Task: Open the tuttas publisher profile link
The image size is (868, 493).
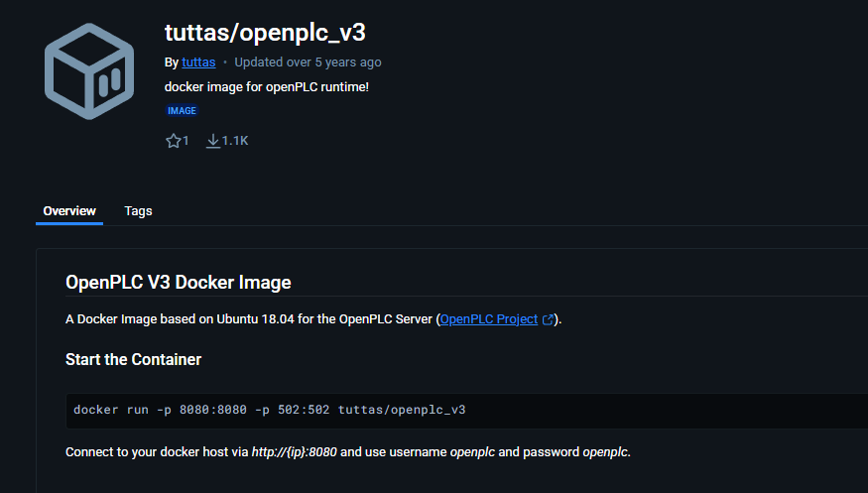Action: [198, 62]
